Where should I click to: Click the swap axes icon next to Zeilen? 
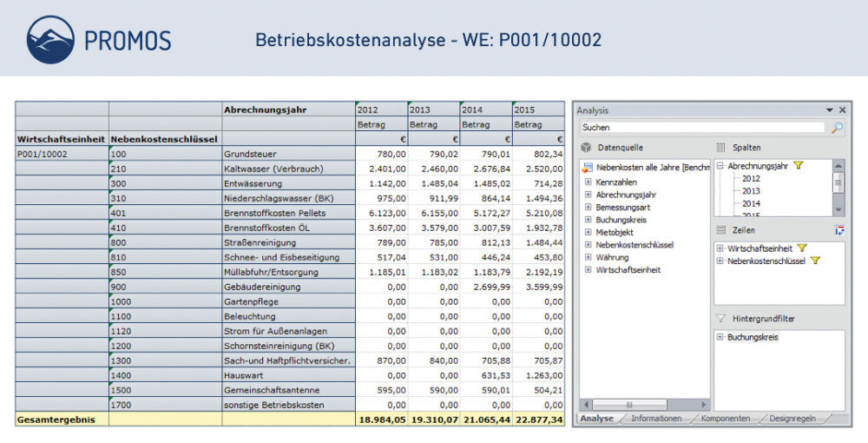click(x=838, y=230)
